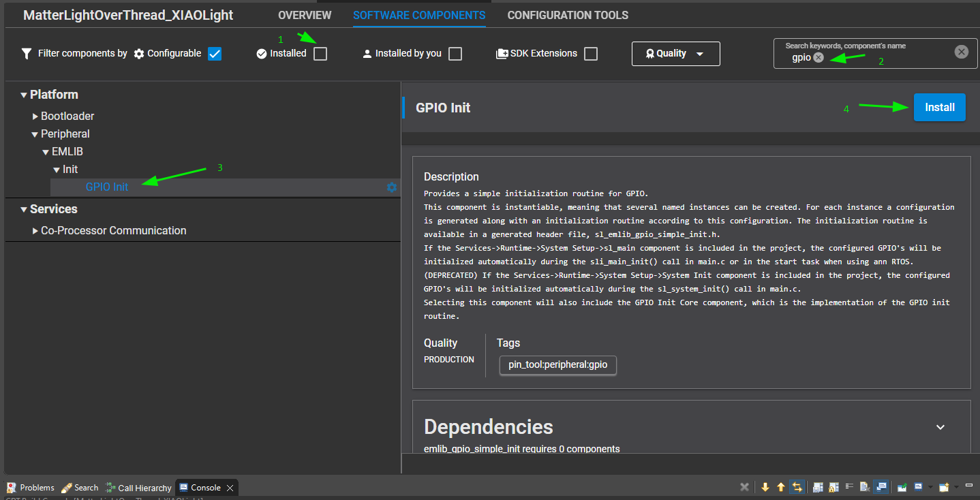
Task: Click the Configurable gear icon in filters
Action: pyautogui.click(x=139, y=53)
